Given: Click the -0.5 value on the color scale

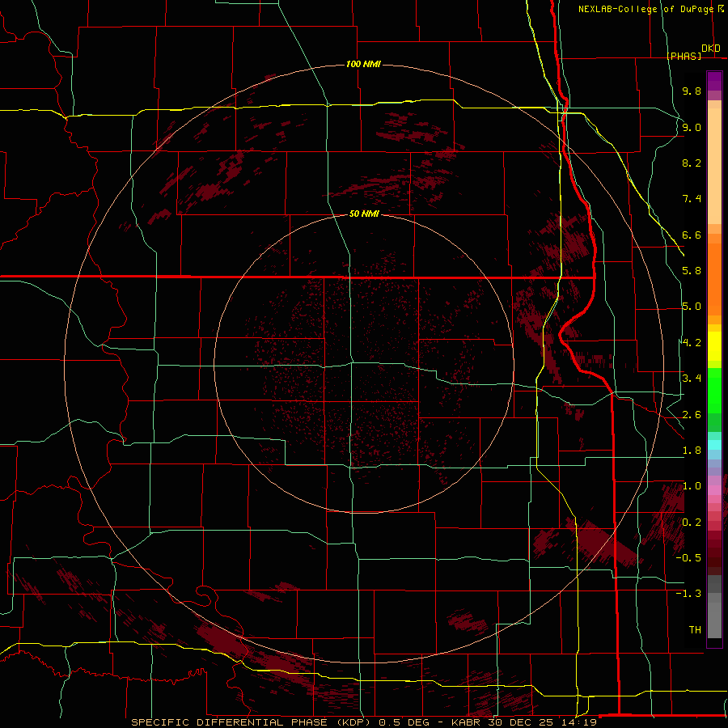Looking at the screenshot, I should tap(688, 558).
